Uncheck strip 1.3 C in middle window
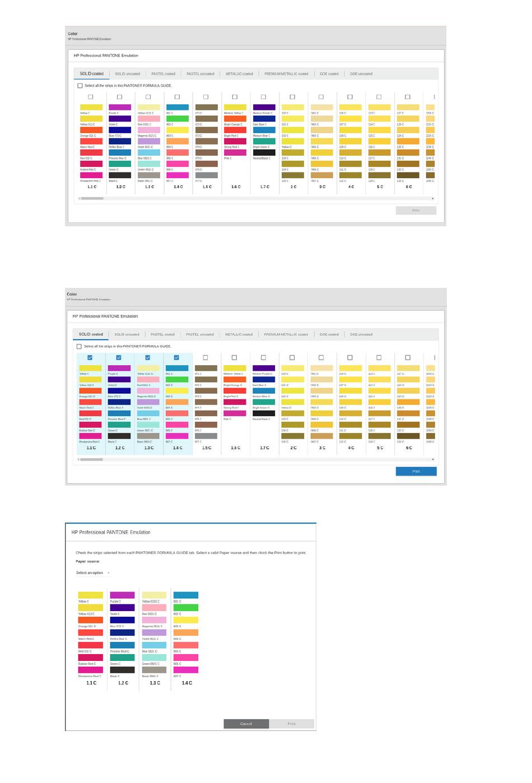Screen dimensions: 532x783 pyautogui.click(x=148, y=357)
